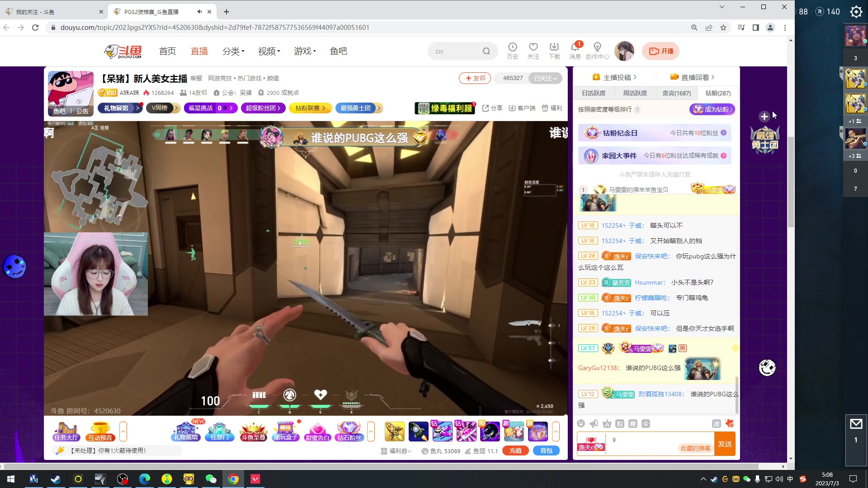Click the 开播 start streaming button
Screen dimensions: 868x488
pyautogui.click(x=660, y=51)
